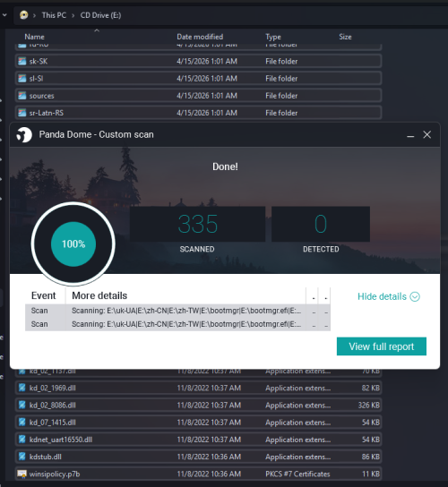Select the first Scan event row
This screenshot has height=487, width=448.
click(x=177, y=311)
